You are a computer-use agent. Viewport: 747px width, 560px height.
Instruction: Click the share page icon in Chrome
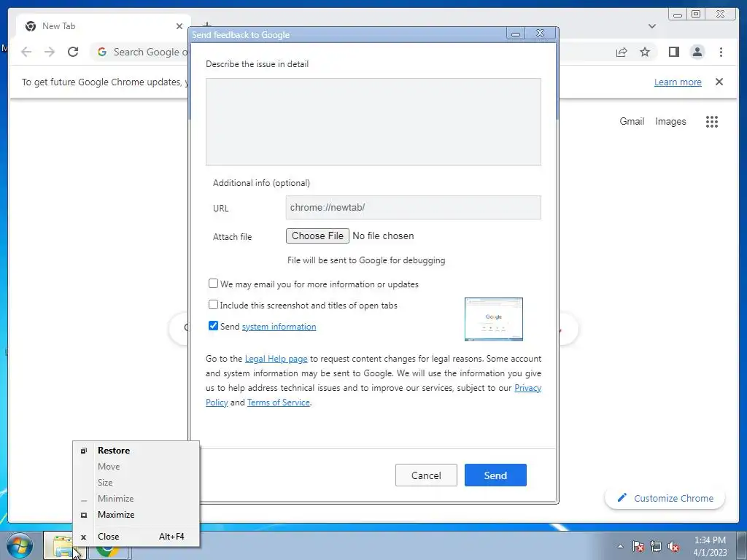622,52
